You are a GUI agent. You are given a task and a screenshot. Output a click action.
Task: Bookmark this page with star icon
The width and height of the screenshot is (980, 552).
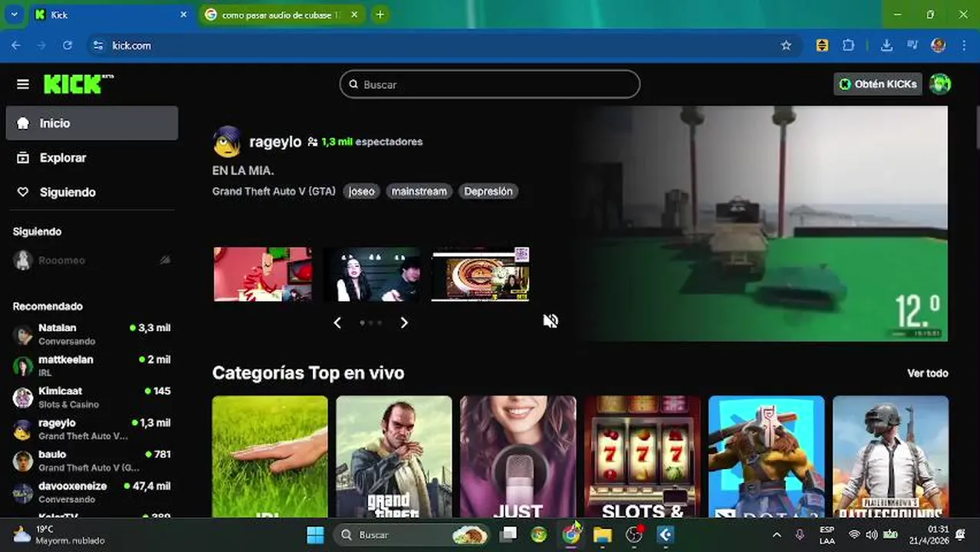coord(786,45)
